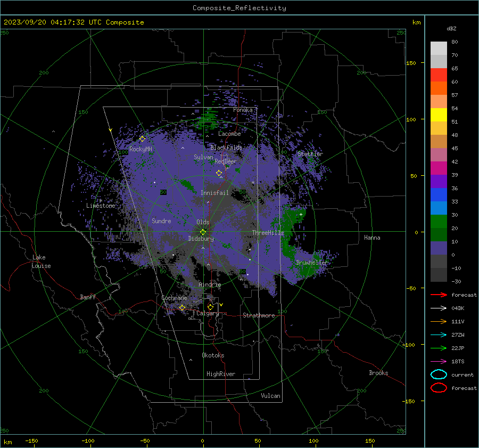Click the Blackfalds label on map
479x448 pixels.
226,148
